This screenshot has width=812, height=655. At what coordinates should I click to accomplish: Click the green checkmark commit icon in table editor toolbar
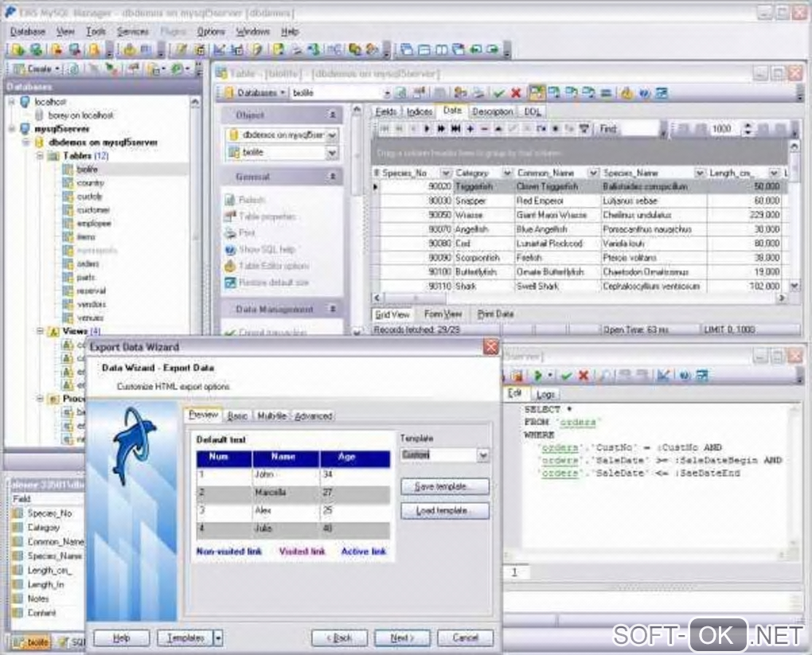click(x=498, y=93)
